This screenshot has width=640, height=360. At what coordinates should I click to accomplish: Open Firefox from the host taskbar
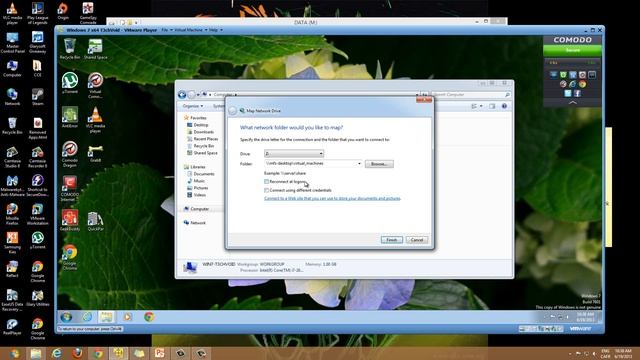pos(77,353)
